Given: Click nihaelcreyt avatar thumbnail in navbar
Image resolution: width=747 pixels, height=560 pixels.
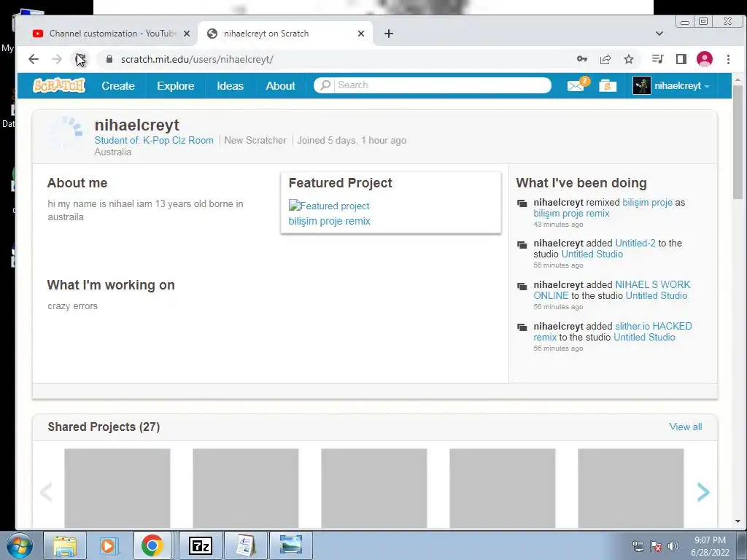Looking at the screenshot, I should point(642,86).
